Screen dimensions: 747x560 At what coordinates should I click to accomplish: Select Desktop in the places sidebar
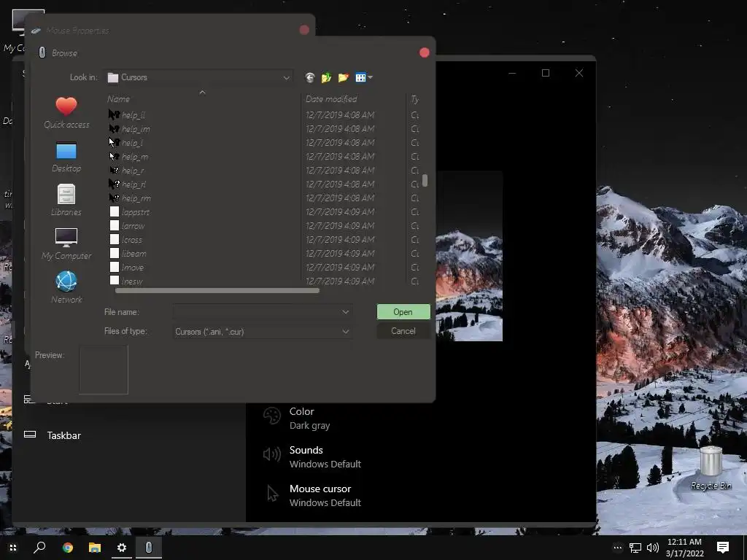coord(66,157)
